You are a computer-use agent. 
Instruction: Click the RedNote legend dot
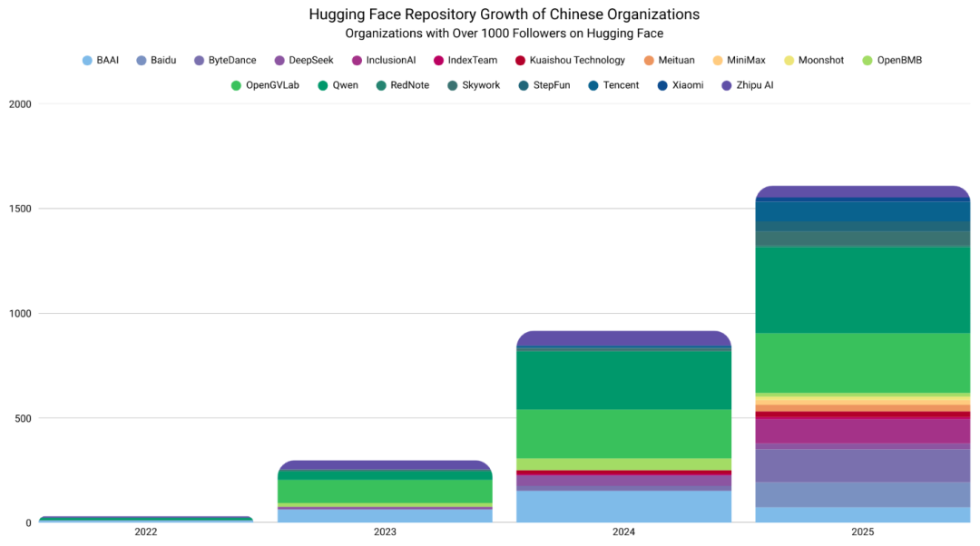point(382,85)
